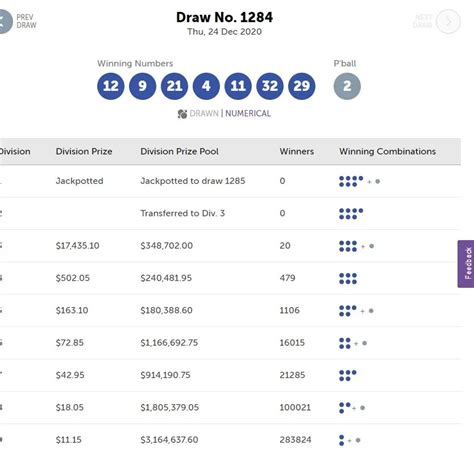474x449 pixels.
Task: Click combination dots in the $163.10 row
Action: [x=356, y=311]
